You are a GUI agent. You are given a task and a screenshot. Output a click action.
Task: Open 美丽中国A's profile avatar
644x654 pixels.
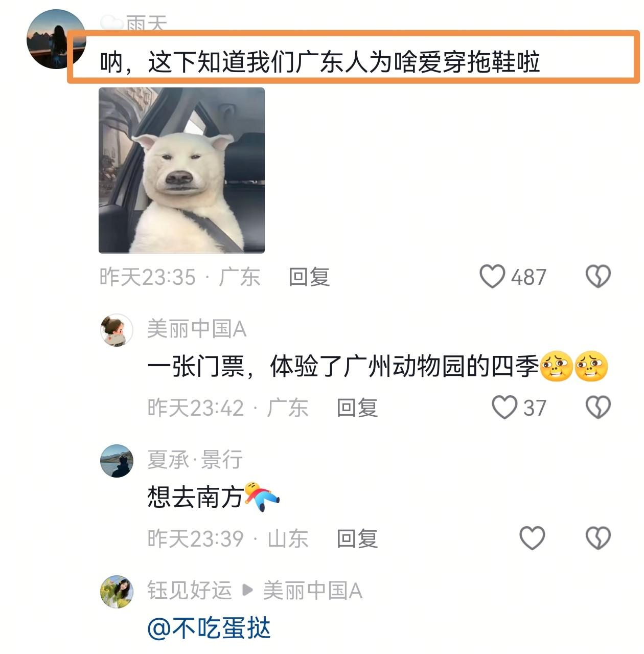click(x=117, y=330)
